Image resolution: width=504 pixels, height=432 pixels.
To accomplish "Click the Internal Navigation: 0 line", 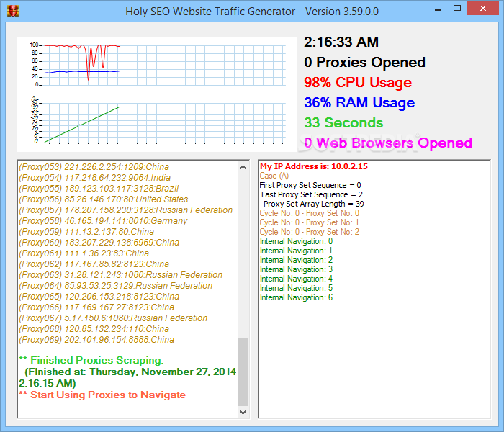I will 296,241.
